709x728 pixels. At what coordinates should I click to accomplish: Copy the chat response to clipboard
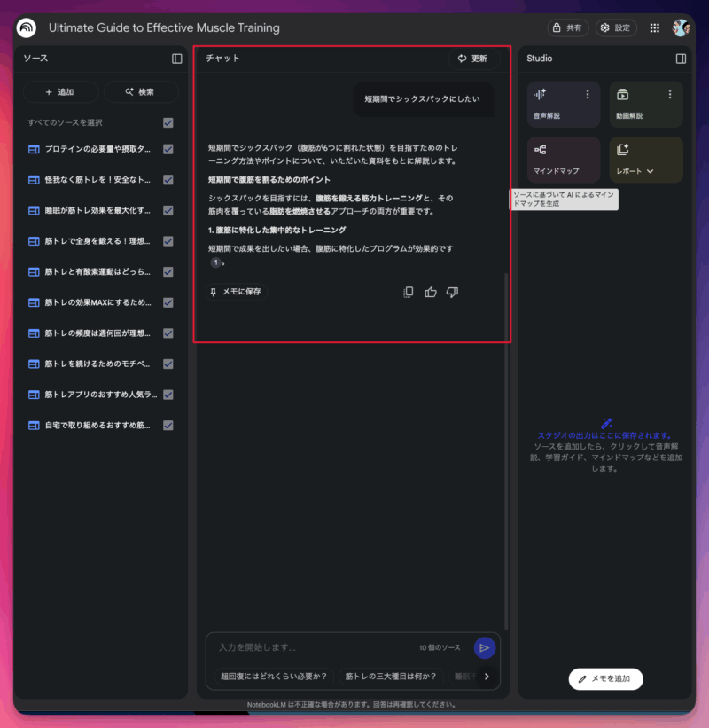(409, 292)
